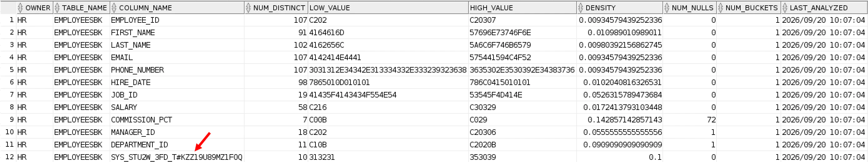
Task: Click the DENSITY column sort icon
Action: pyautogui.click(x=581, y=8)
